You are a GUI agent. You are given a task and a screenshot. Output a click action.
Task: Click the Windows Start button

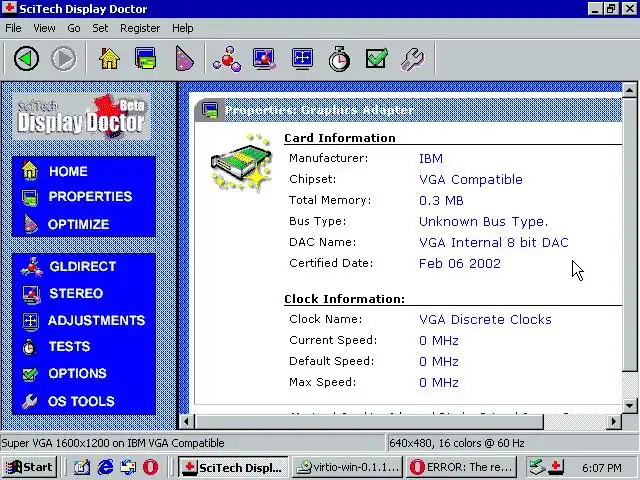pos(29,467)
